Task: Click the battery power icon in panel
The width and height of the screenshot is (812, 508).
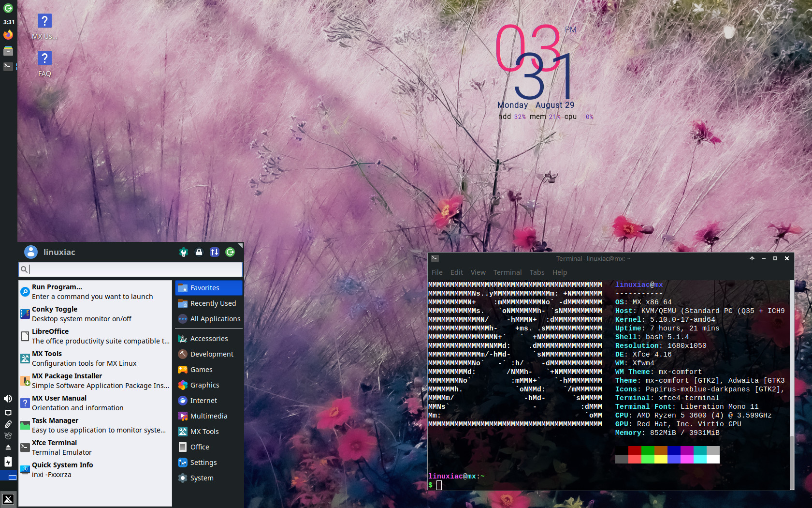Action: (x=8, y=462)
